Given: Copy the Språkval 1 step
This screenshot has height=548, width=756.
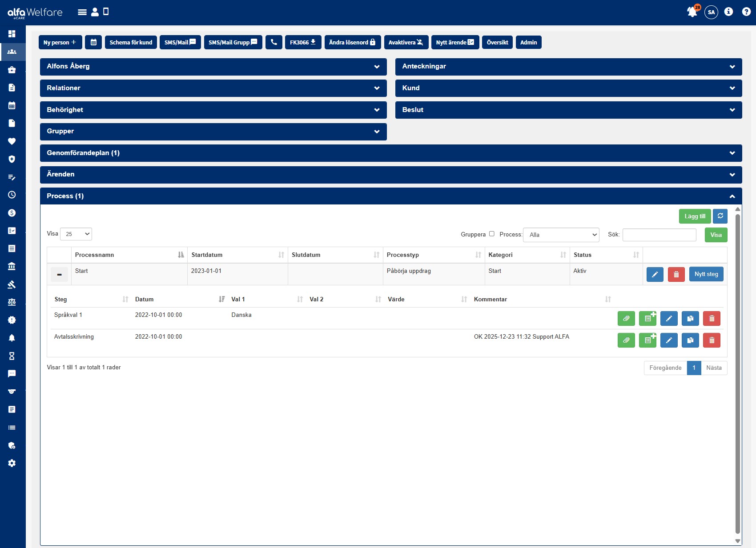Looking at the screenshot, I should pos(690,318).
